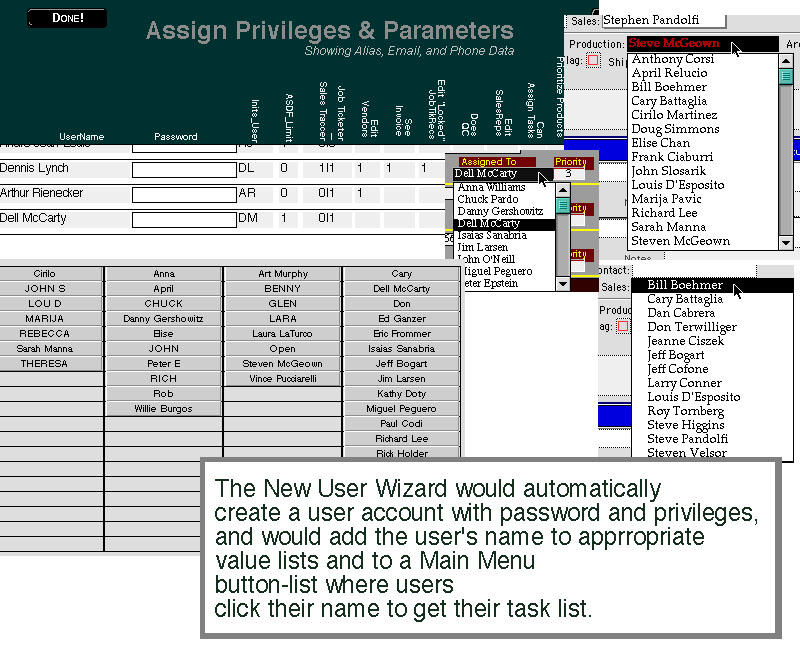Image resolution: width=800 pixels, height=650 pixels.
Task: Click the Done! button
Action: coord(66,17)
